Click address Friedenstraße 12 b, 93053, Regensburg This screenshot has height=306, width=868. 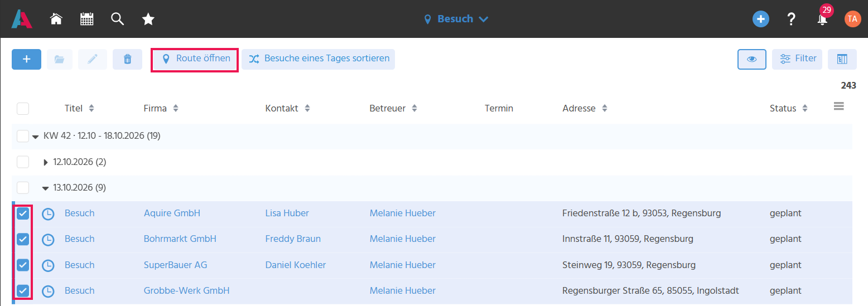pos(642,213)
